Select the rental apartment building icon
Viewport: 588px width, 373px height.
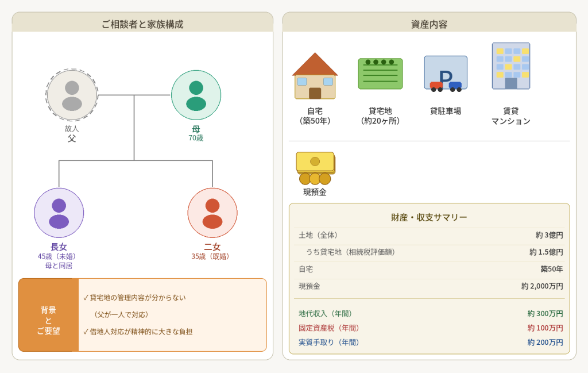point(510,66)
